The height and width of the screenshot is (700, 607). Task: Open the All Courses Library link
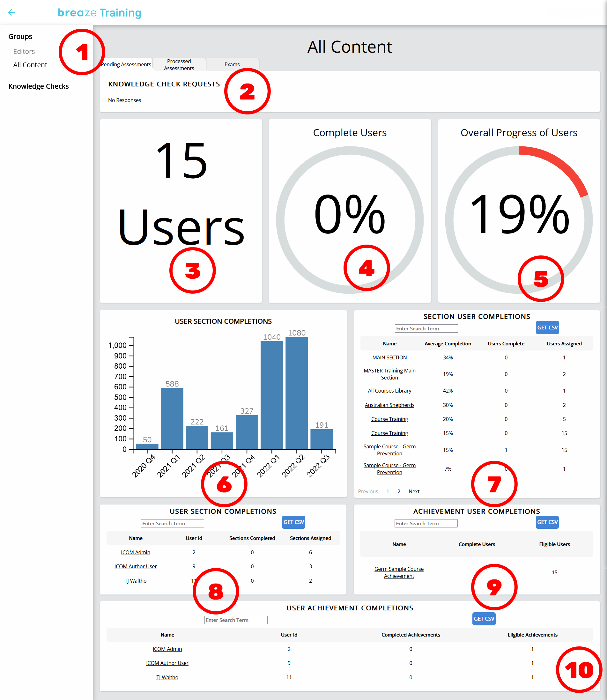[x=389, y=390]
